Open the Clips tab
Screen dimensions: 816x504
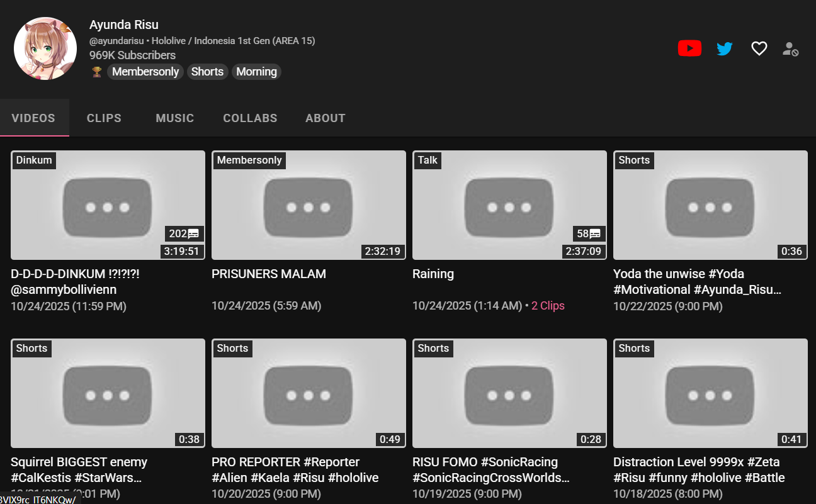point(104,118)
